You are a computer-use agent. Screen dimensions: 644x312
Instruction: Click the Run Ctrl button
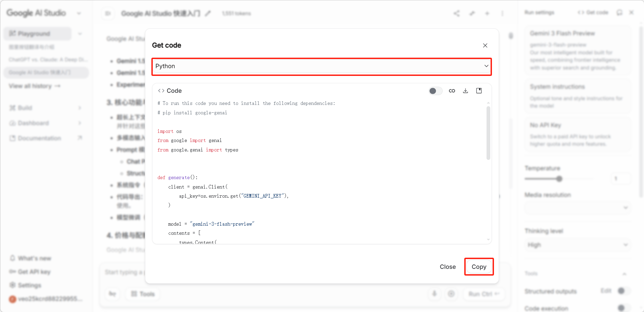click(484, 294)
